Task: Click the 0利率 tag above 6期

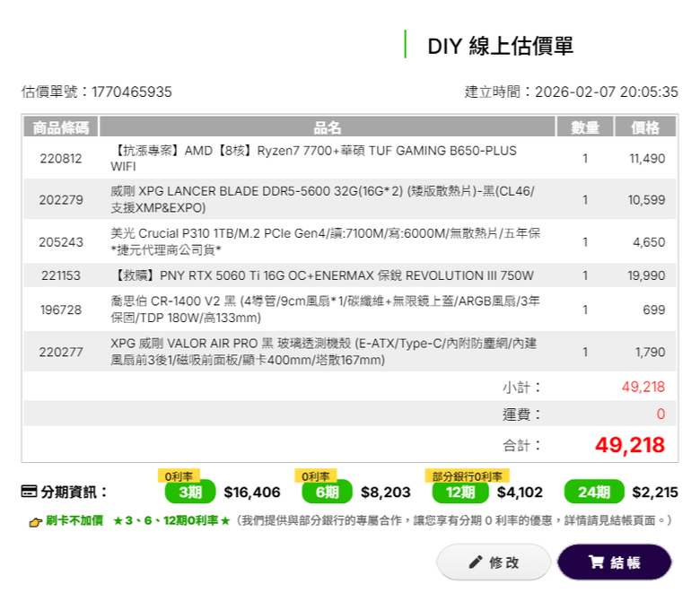Action: pyautogui.click(x=316, y=476)
